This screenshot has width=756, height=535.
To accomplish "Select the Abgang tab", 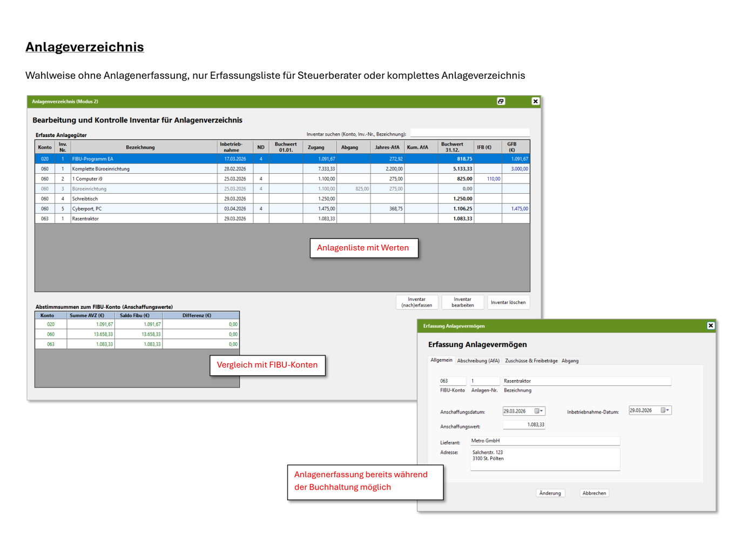I will tap(570, 361).
